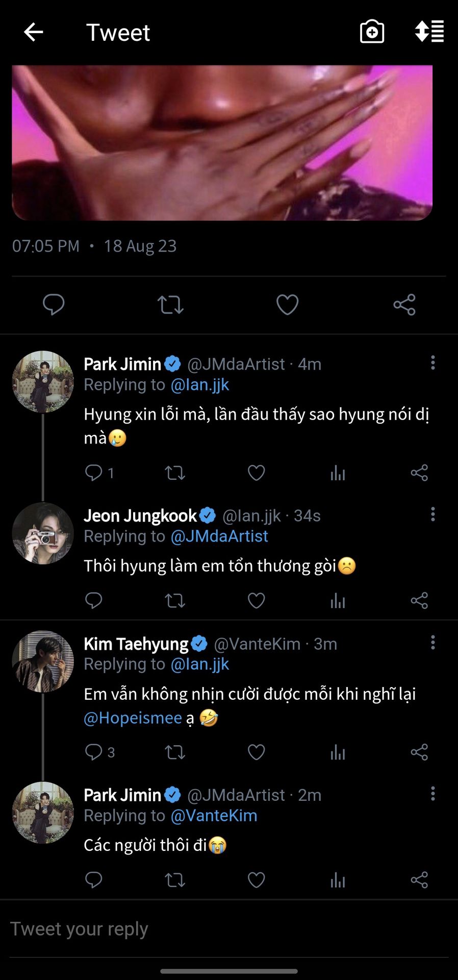
Task: Open more options on Kim Taehyung's reply
Action: tap(433, 643)
